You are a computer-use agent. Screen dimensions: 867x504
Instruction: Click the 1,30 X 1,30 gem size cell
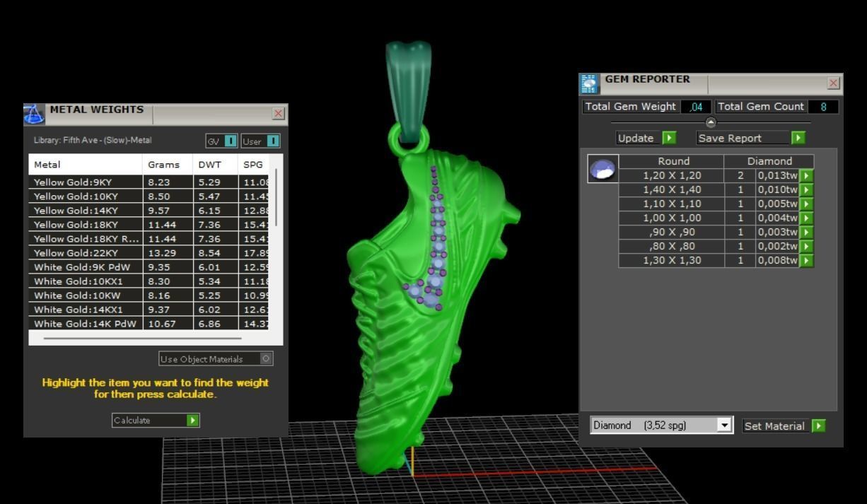coord(672,261)
